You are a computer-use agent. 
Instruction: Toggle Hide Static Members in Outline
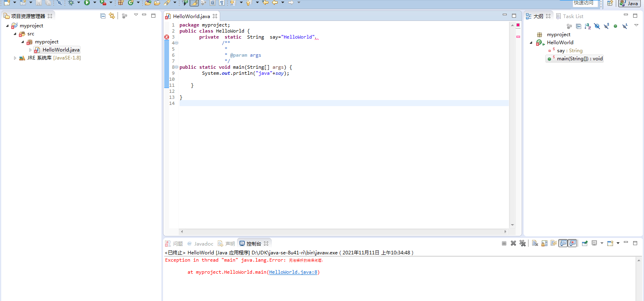point(606,26)
